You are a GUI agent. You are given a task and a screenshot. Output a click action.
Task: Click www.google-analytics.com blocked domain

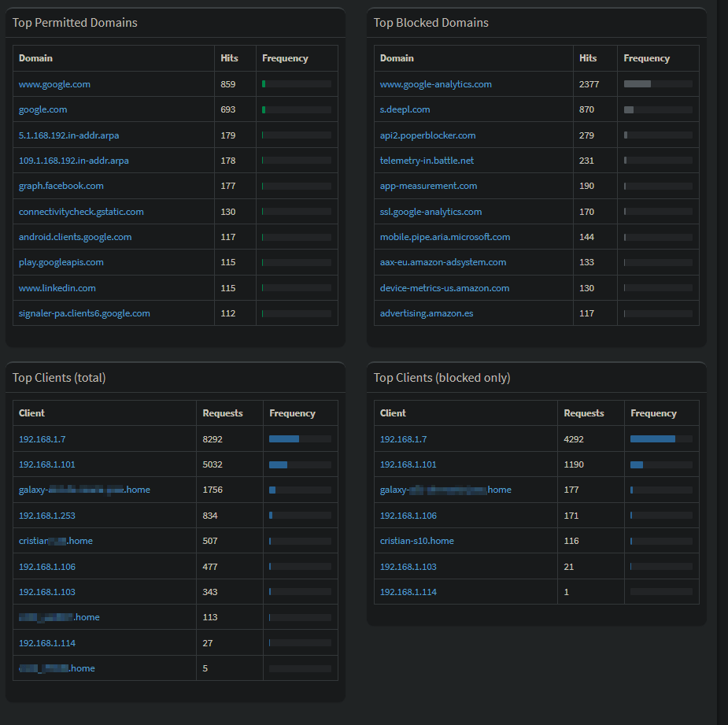coord(435,84)
